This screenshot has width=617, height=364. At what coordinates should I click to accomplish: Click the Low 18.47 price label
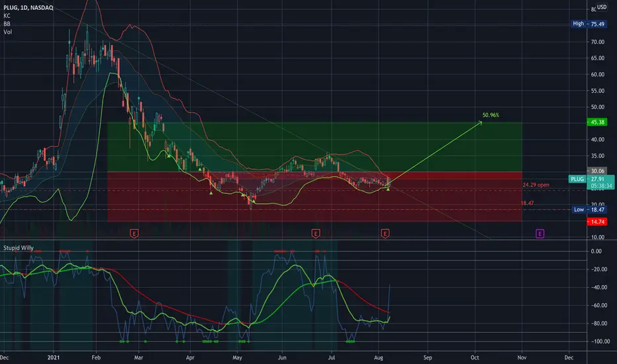(589, 210)
